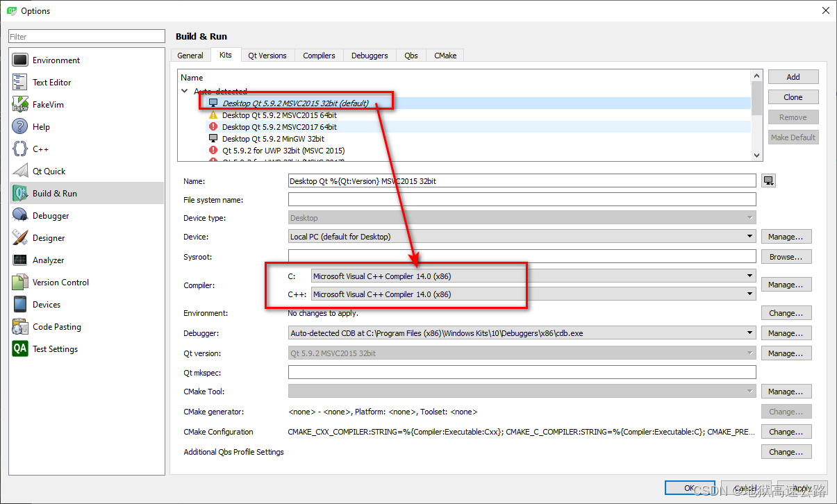Click monitor icon of MinGW 32bit kit
The width and height of the screenshot is (837, 504).
[x=213, y=139]
